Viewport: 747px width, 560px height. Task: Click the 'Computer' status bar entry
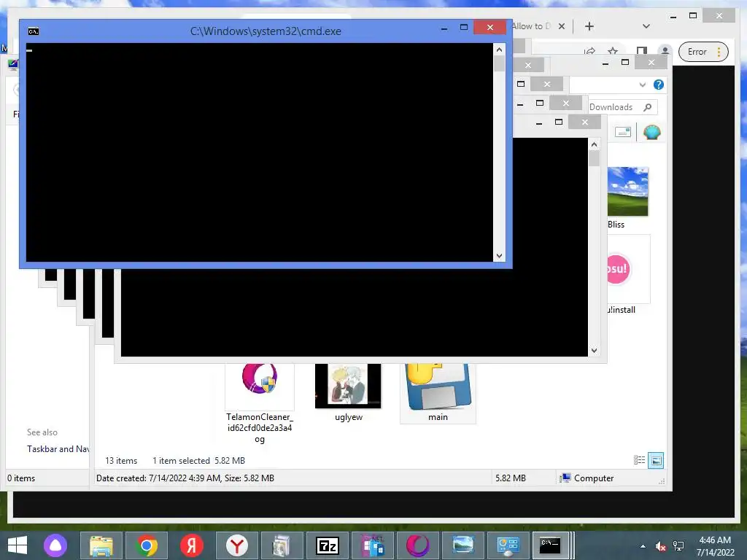click(x=587, y=478)
